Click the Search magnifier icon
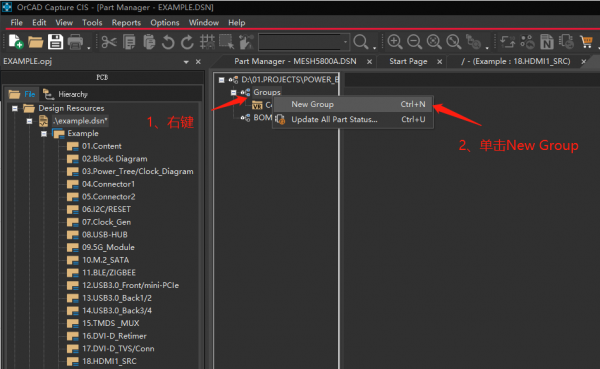The height and width of the screenshot is (369, 600). tap(361, 42)
